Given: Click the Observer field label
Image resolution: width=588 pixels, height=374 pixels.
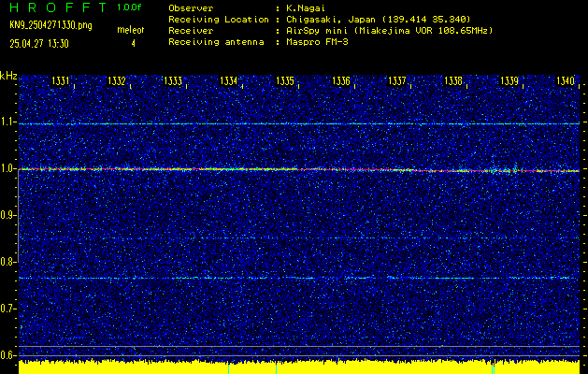Looking at the screenshot, I should pos(191,8).
